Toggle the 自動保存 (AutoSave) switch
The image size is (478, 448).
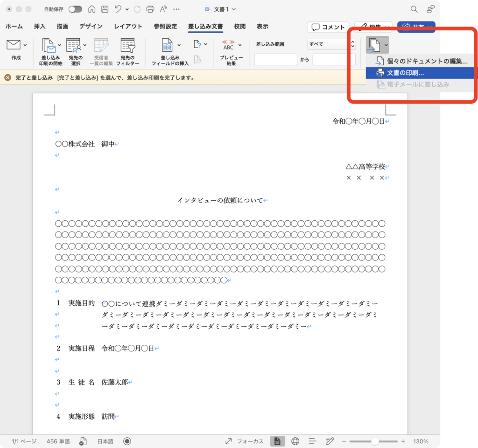[75, 9]
